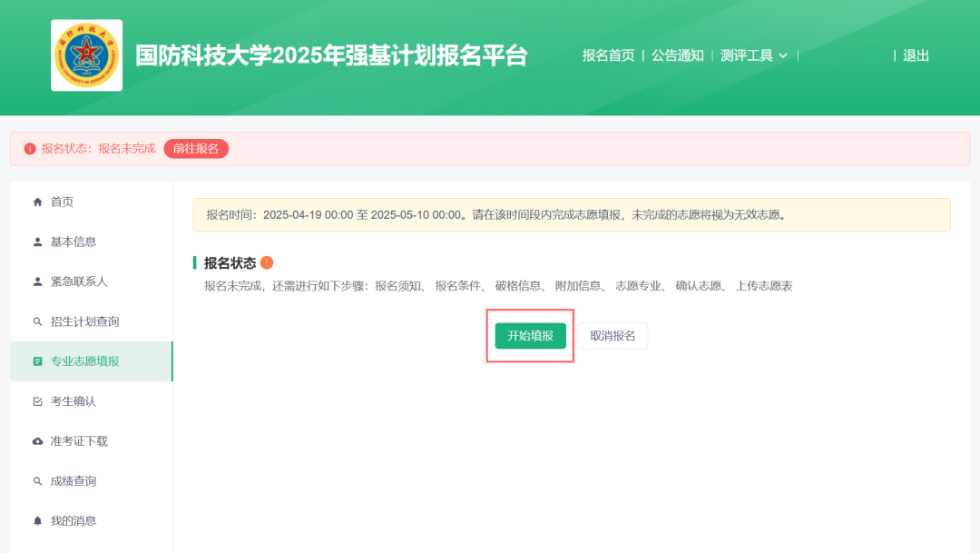980x553 pixels.
Task: Click the red alert icon in status bar
Action: [29, 149]
